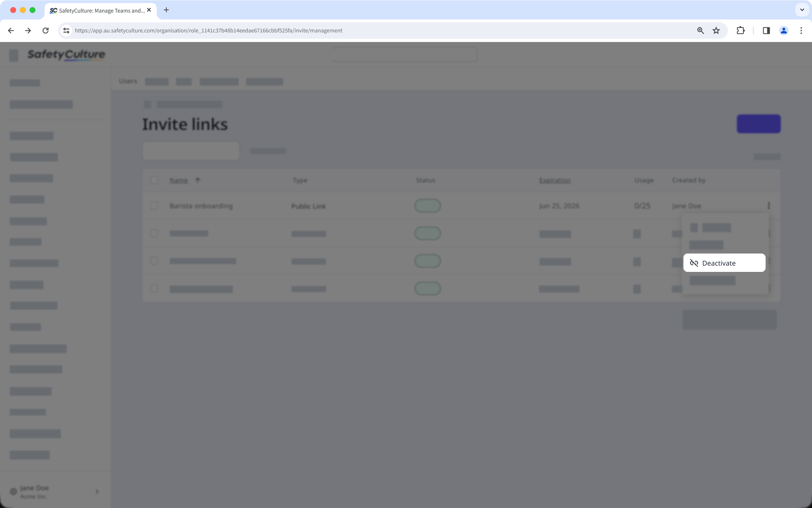Select the SafetyCulture: Manage Teams browser tab
812x508 pixels.
pyautogui.click(x=101, y=10)
